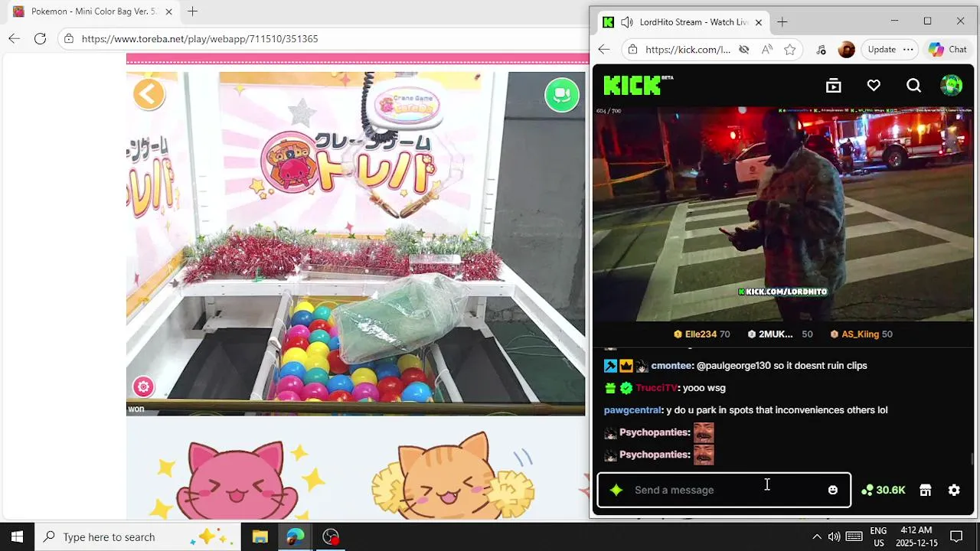Image resolution: width=980 pixels, height=551 pixels.
Task: Open the taskbar clock and date
Action: pos(916,536)
